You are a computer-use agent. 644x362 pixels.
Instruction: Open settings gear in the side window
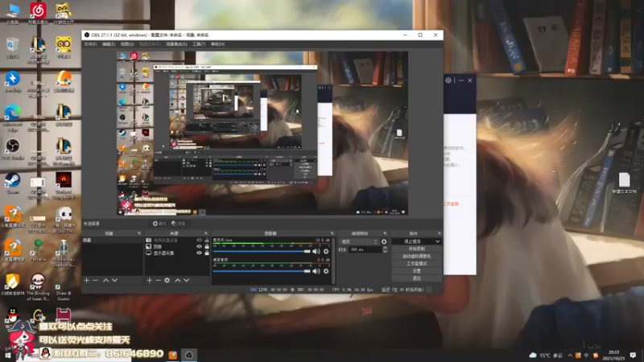[448, 80]
